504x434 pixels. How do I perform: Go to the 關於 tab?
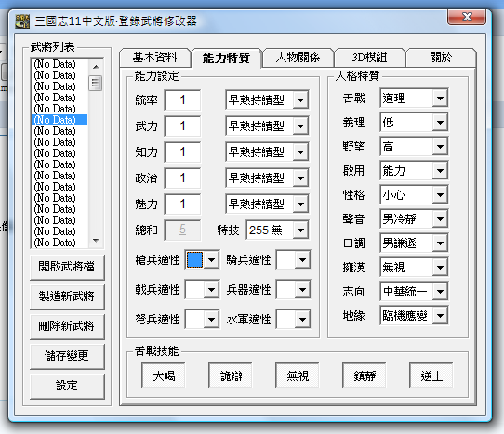(x=441, y=58)
